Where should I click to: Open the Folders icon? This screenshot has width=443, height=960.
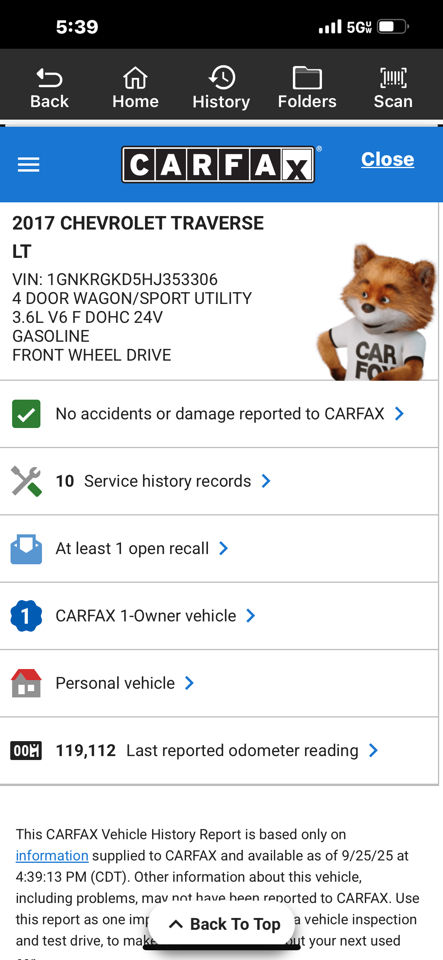[x=307, y=78]
